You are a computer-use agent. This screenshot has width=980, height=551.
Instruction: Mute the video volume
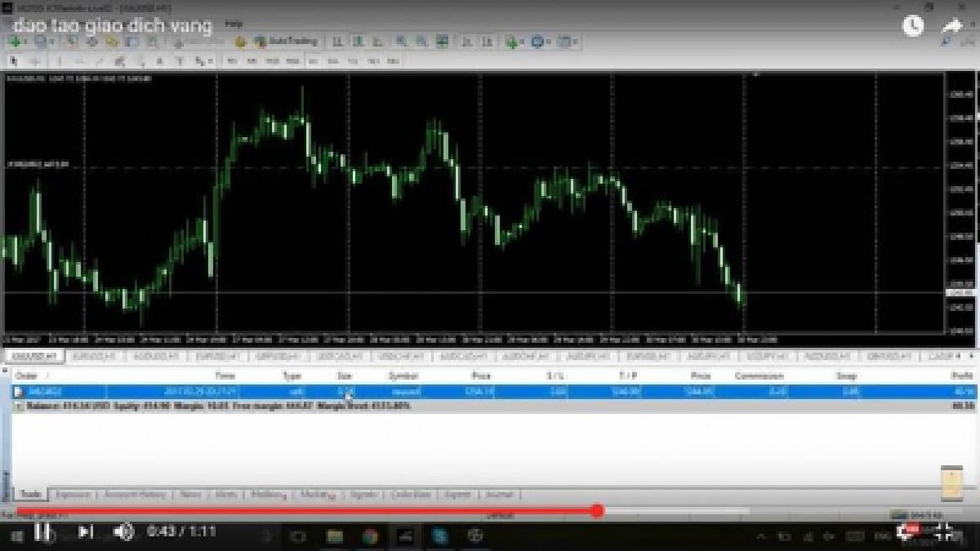click(x=123, y=532)
